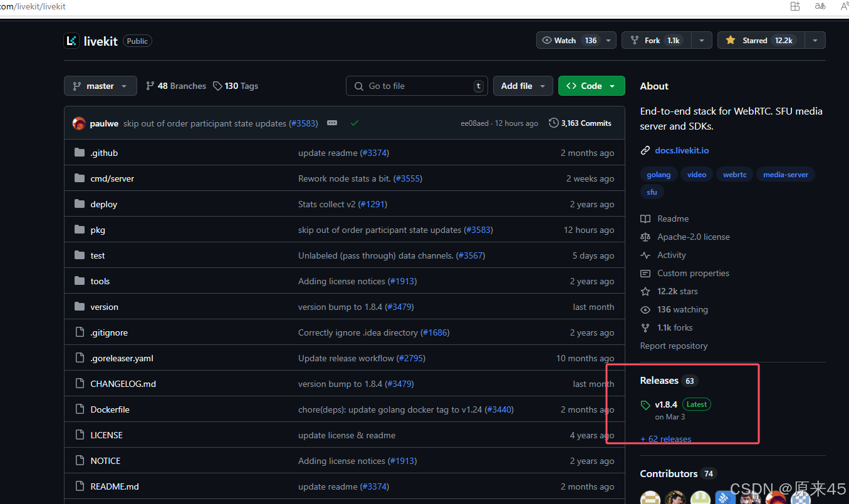
Task: Click the livekit organization logo icon
Action: click(x=71, y=41)
